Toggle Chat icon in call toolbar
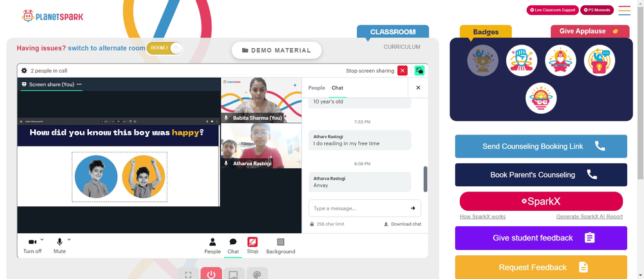 233,246
